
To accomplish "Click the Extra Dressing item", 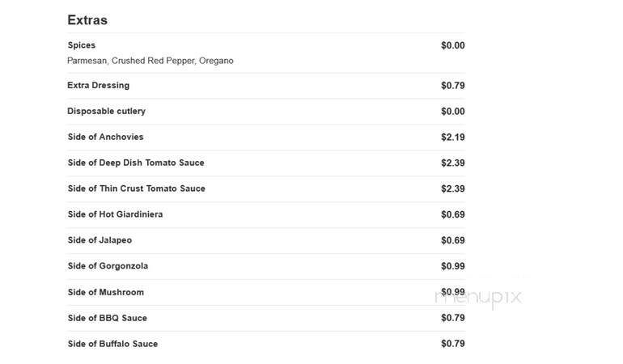I will coord(266,86).
